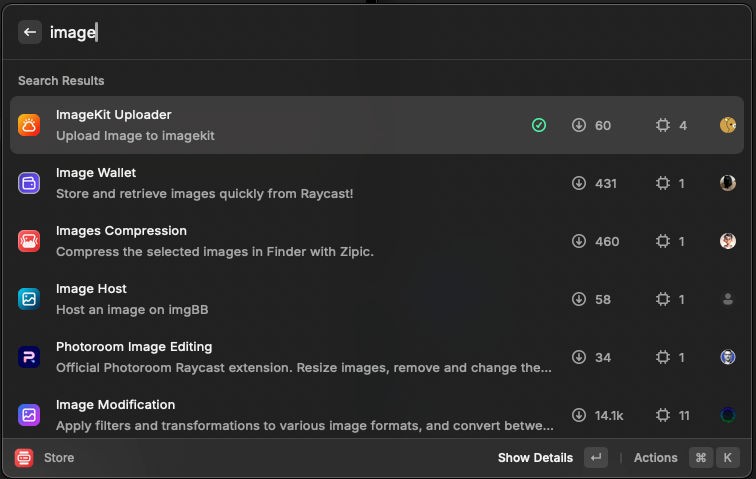This screenshot has width=756, height=479.
Task: Click the download count 14.1k
Action: click(x=609, y=415)
